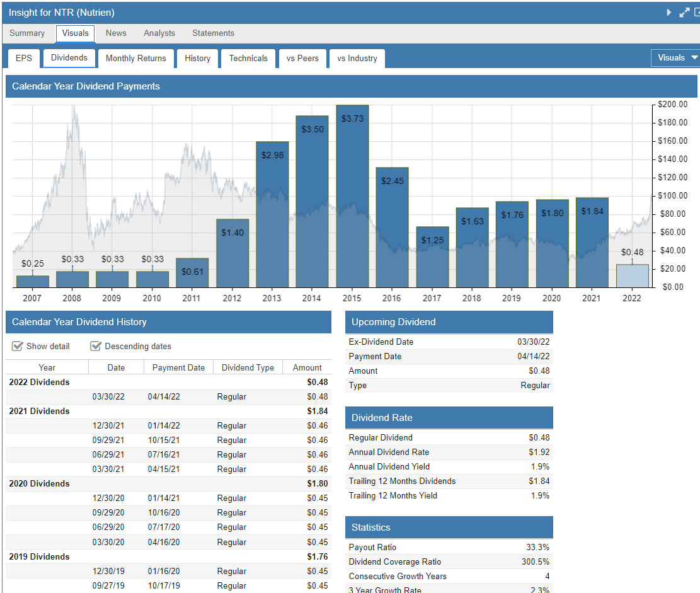Open the Analysts tab

coord(159,33)
